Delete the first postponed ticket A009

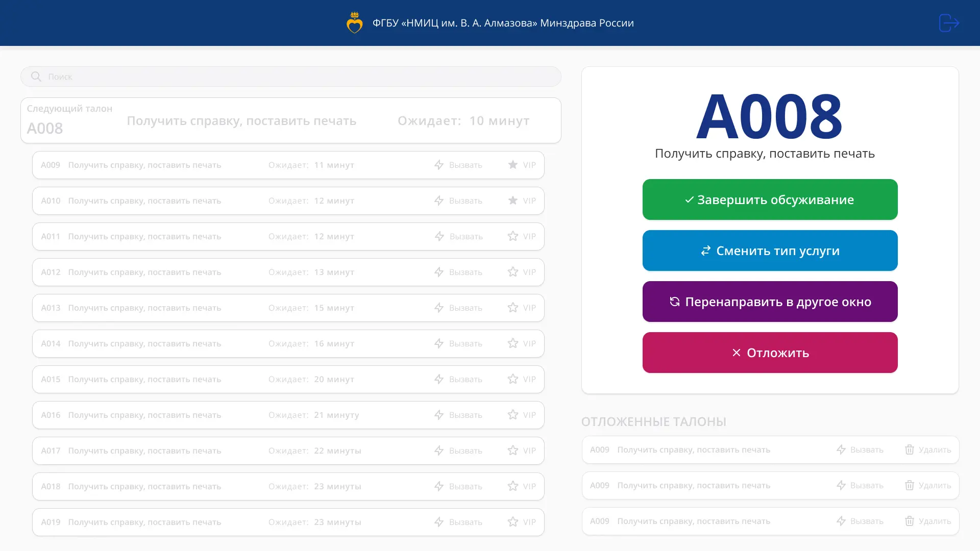click(928, 449)
